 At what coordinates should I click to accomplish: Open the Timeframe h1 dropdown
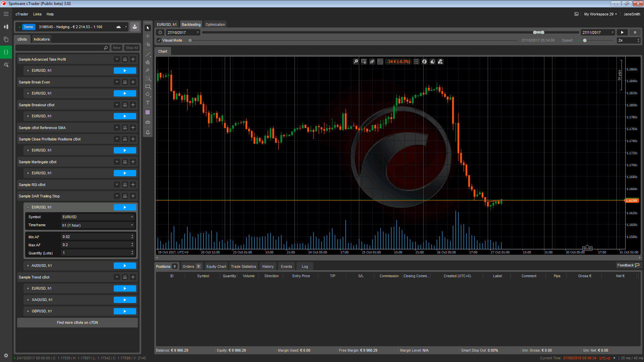[98, 225]
